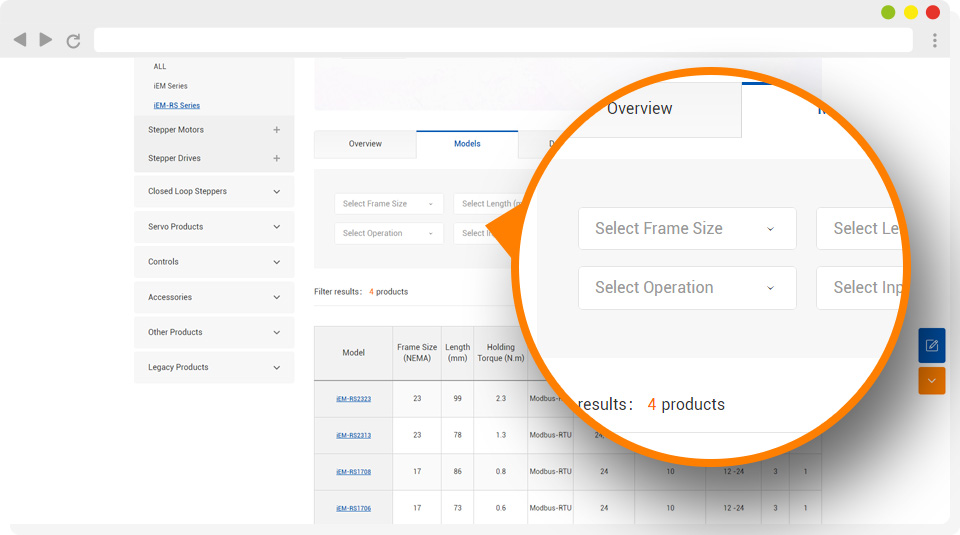Expand Stepper Motors with plus icon
Screen dimensions: 960x535
(x=277, y=130)
